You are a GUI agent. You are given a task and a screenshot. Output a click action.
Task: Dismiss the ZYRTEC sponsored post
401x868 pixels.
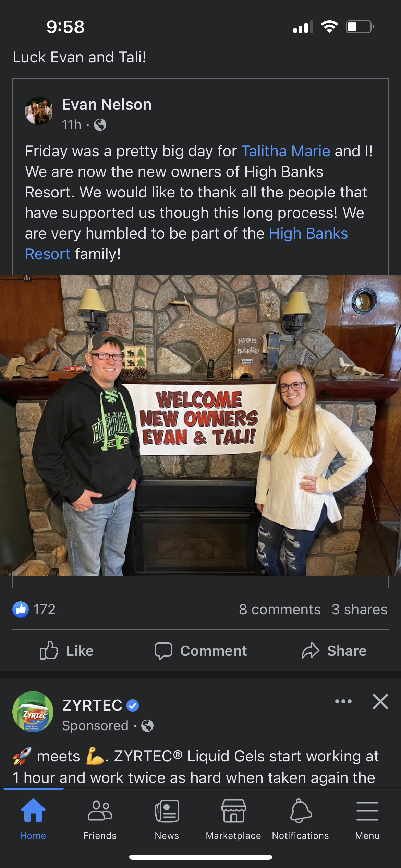point(380,701)
